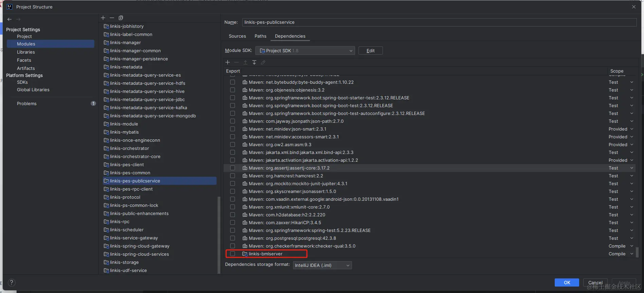Click the copy module icon
Viewport: 644px width, 293px height.
click(x=121, y=18)
